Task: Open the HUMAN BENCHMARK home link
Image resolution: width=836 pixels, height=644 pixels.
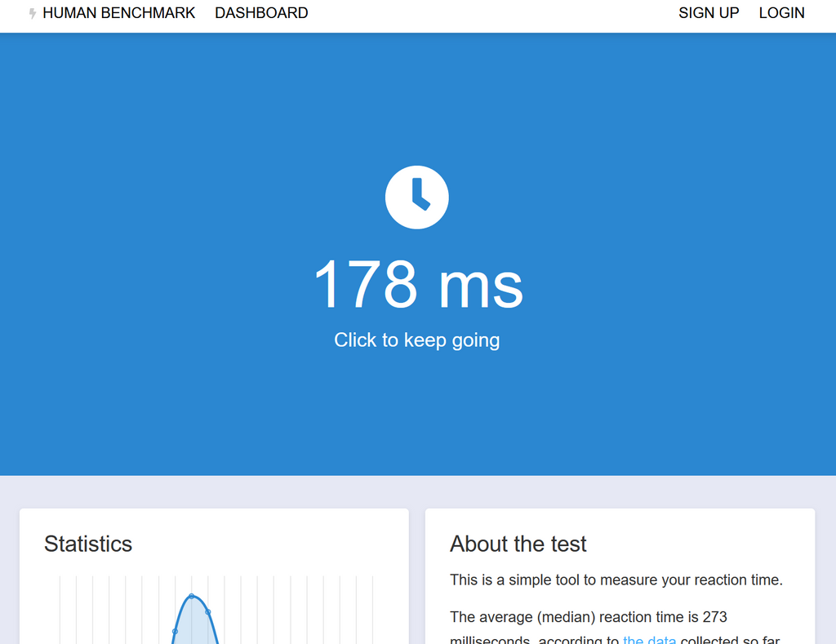Action: tap(118, 13)
